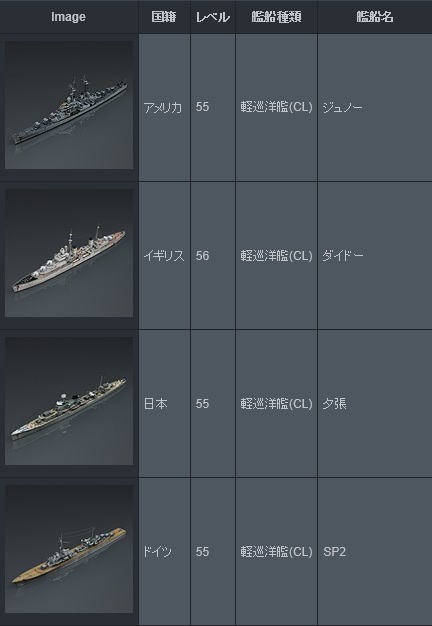The image size is (432, 626).
Task: Click the 艦船種類 column header
Action: pos(276,17)
